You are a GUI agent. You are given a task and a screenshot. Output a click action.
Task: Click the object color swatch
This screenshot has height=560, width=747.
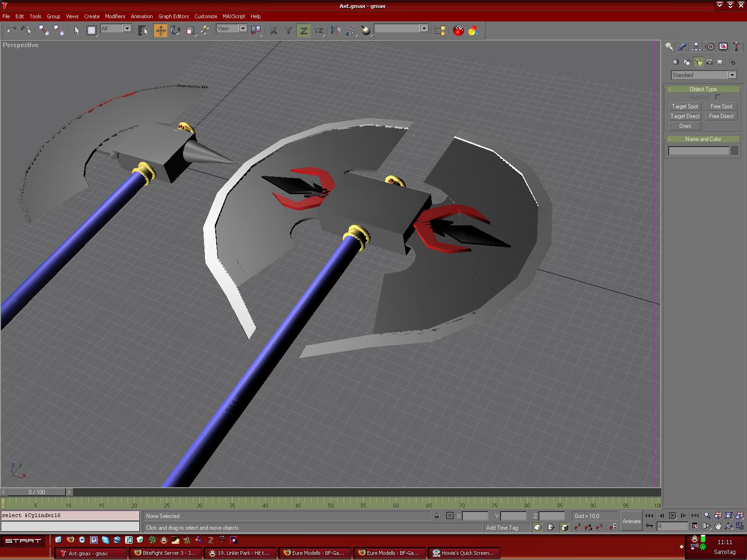coord(734,151)
